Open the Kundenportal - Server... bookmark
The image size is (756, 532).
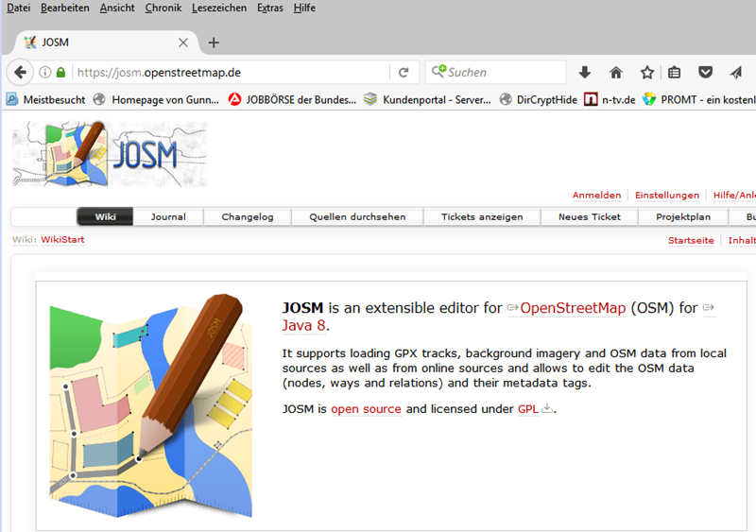[427, 100]
